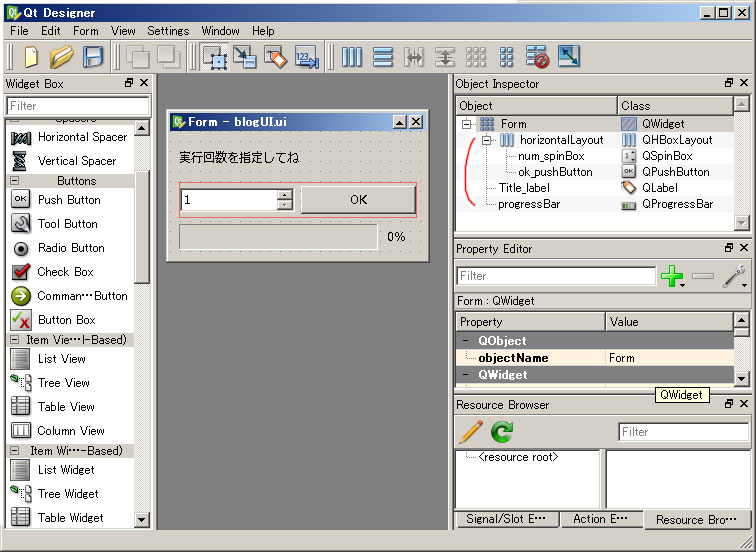Select num_spinBox in Object Inspector
The width and height of the screenshot is (756, 552).
click(551, 156)
